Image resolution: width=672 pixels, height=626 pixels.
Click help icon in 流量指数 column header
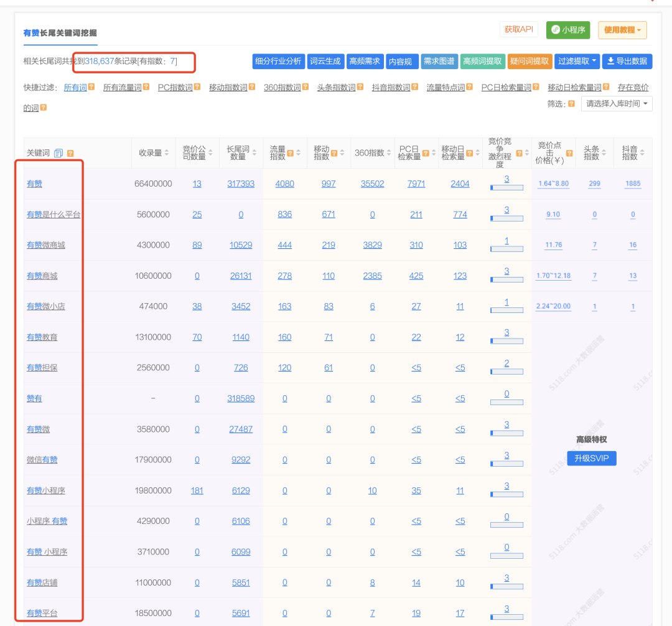[290, 153]
